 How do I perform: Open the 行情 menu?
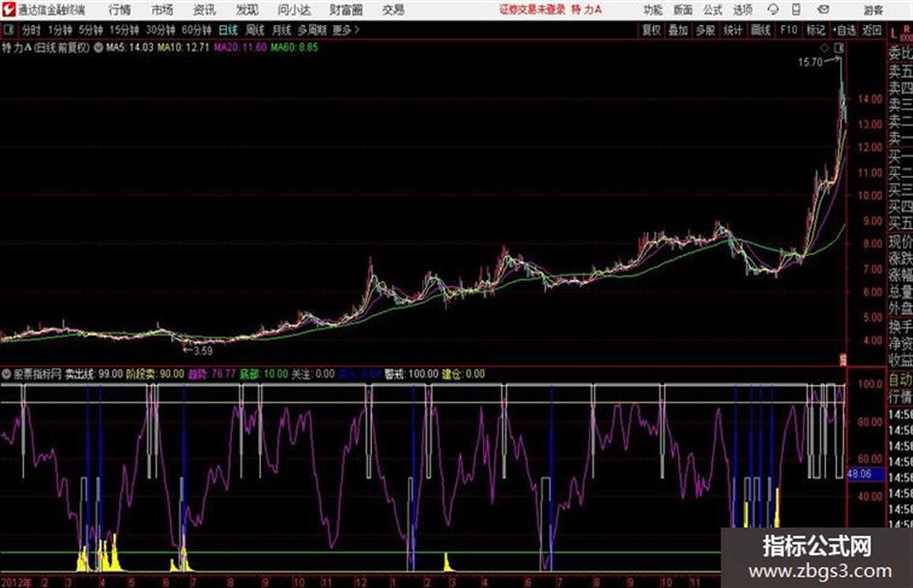tap(120, 10)
